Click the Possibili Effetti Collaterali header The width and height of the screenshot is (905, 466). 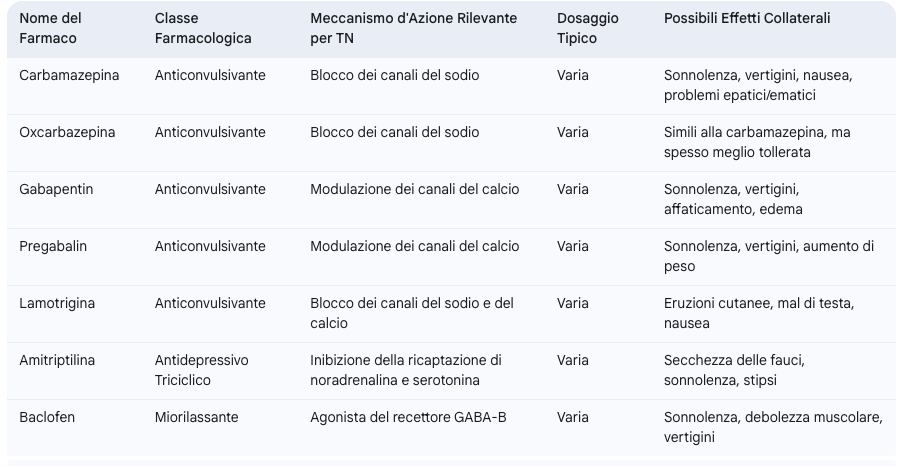747,18
